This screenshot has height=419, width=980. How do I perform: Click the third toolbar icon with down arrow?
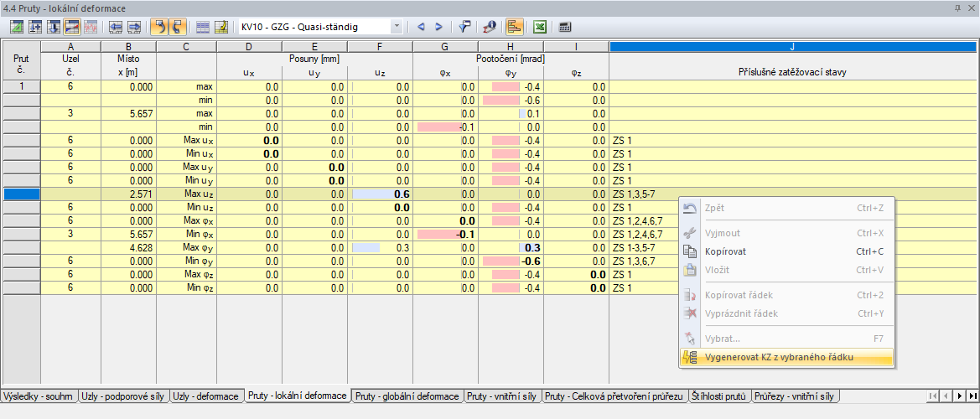point(54,27)
